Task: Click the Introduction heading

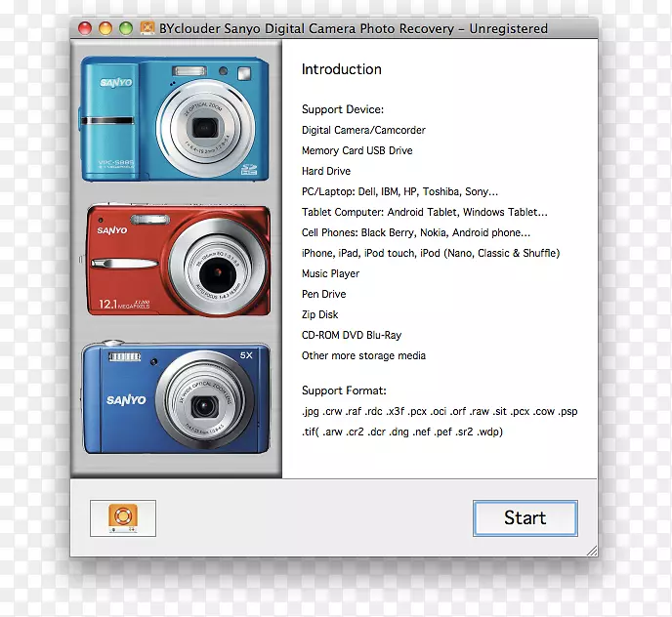Action: click(x=341, y=69)
